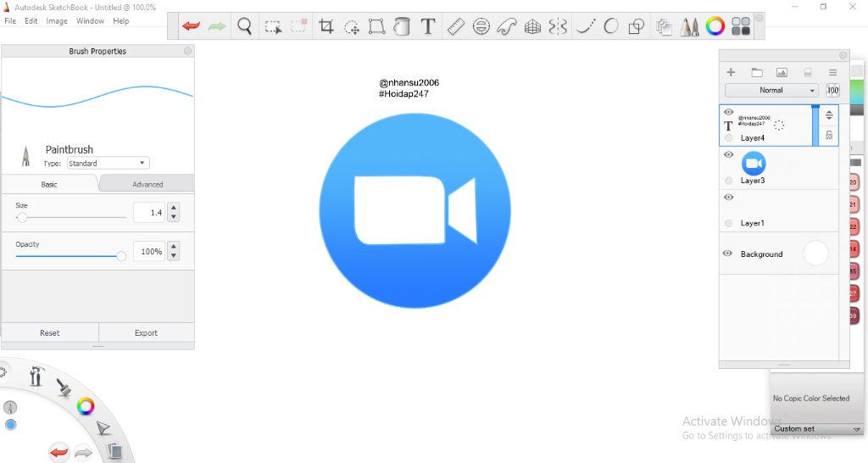Viewport: 868px width, 463px height.
Task: Increase brush Size with up arrow
Action: click(x=174, y=208)
